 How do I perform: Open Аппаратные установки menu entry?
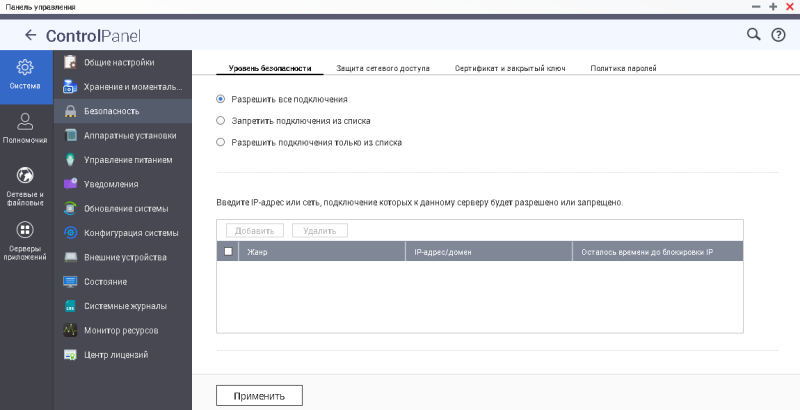click(130, 136)
